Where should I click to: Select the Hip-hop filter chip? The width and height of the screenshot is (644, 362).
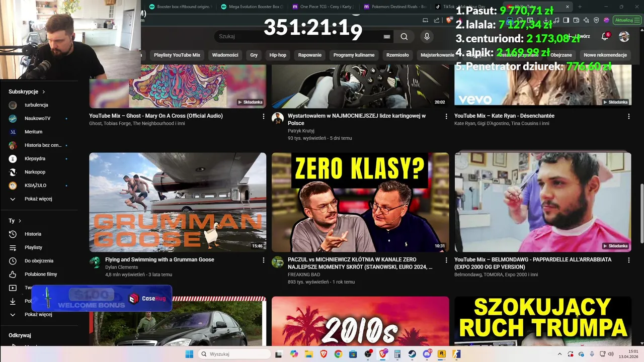[278, 55]
